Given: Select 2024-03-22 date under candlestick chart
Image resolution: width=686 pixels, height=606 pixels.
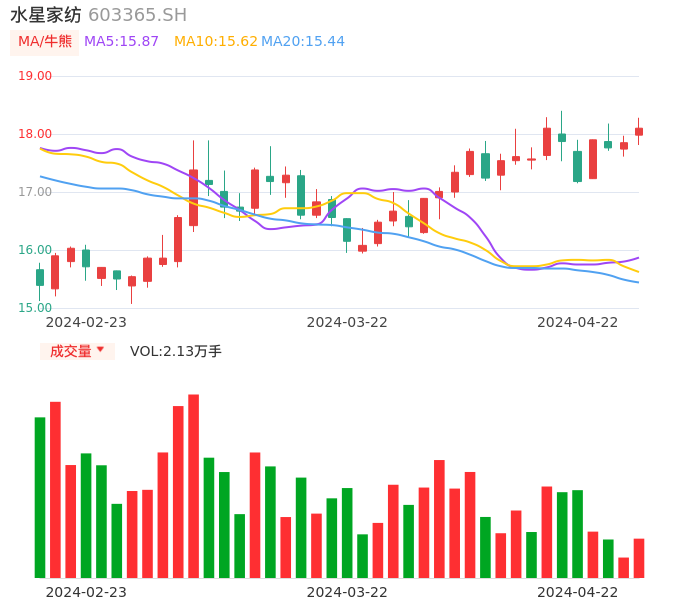Looking at the screenshot, I should click(347, 322).
